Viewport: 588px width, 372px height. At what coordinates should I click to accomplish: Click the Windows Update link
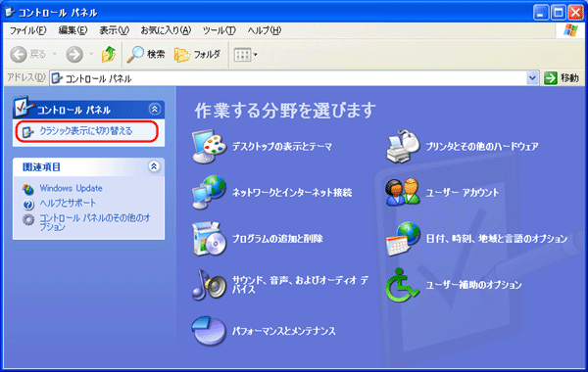(71, 188)
